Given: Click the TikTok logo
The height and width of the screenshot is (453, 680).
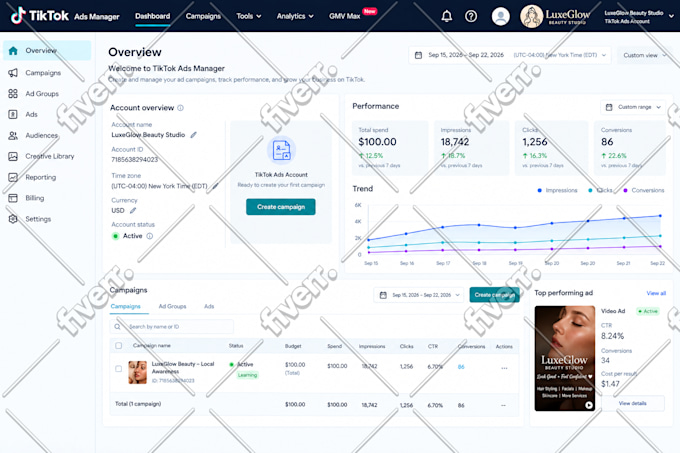Looking at the screenshot, I should pyautogui.click(x=39, y=16).
